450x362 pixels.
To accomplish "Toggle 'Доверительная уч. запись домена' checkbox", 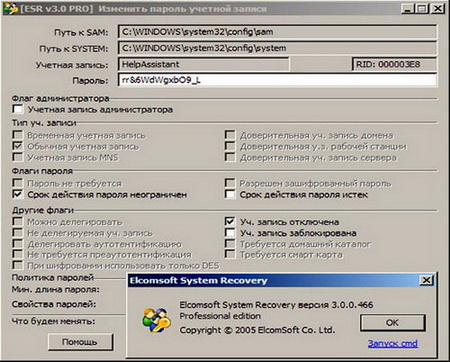I will pyautogui.click(x=230, y=135).
